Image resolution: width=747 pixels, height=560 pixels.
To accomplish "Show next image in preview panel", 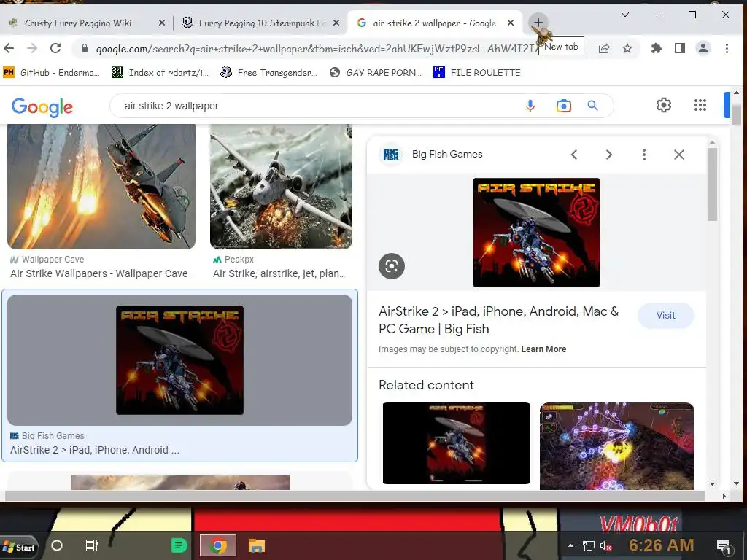I will point(608,155).
